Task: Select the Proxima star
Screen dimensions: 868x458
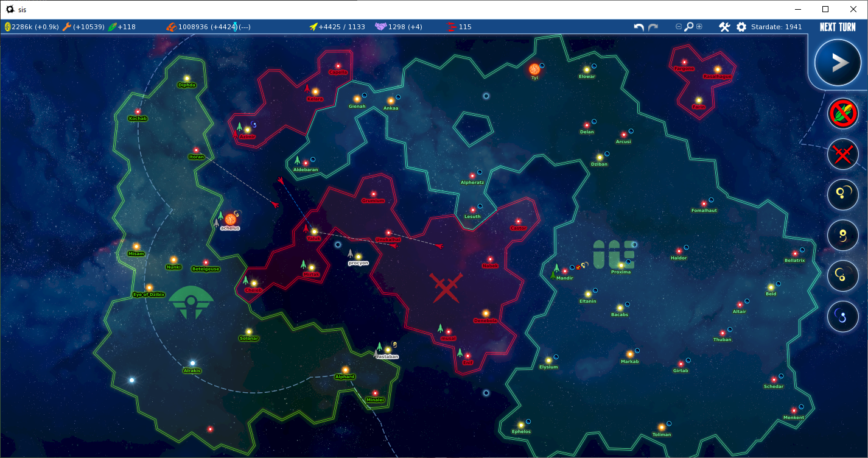Action: coord(621,266)
